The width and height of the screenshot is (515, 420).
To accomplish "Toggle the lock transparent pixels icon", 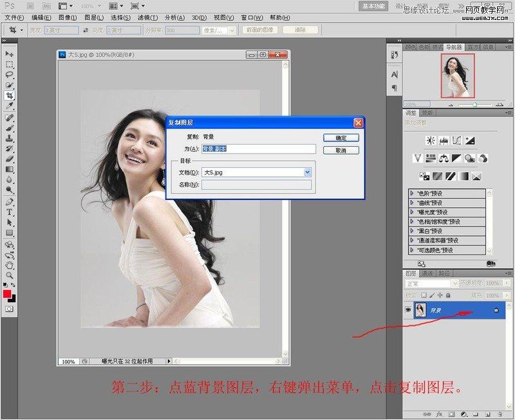I will (x=424, y=294).
